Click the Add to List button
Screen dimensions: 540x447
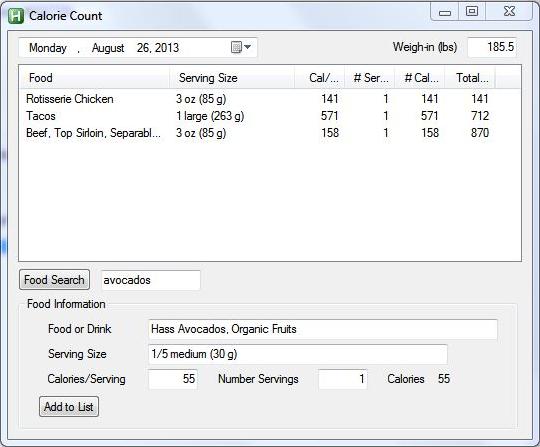click(x=69, y=407)
